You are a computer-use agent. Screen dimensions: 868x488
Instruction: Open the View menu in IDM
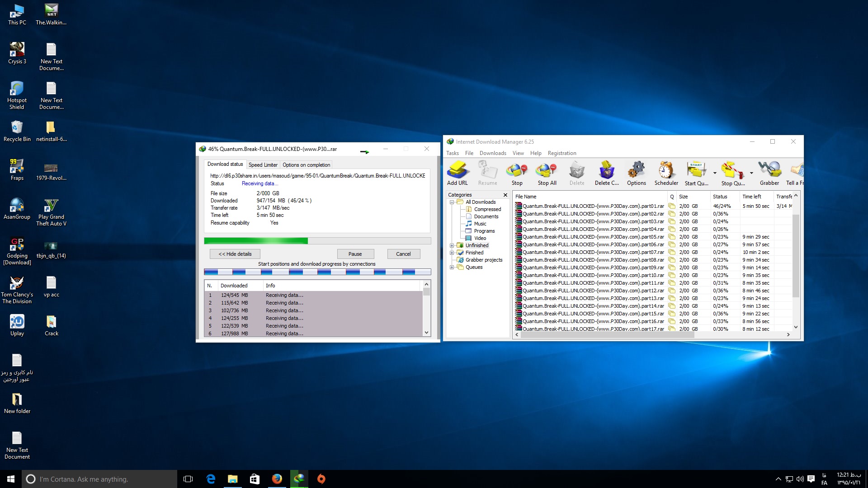click(x=518, y=153)
